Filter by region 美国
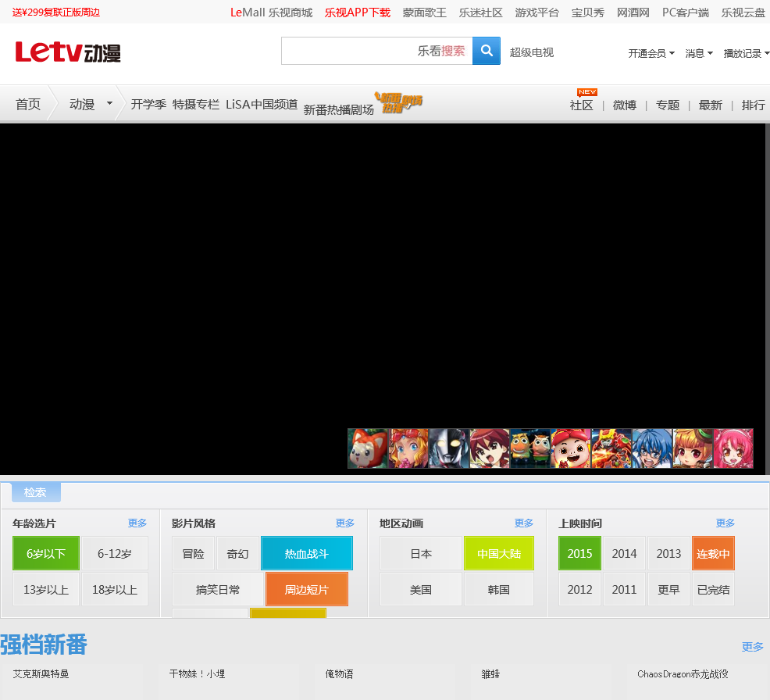Viewport: 770px width, 700px height. point(421,589)
